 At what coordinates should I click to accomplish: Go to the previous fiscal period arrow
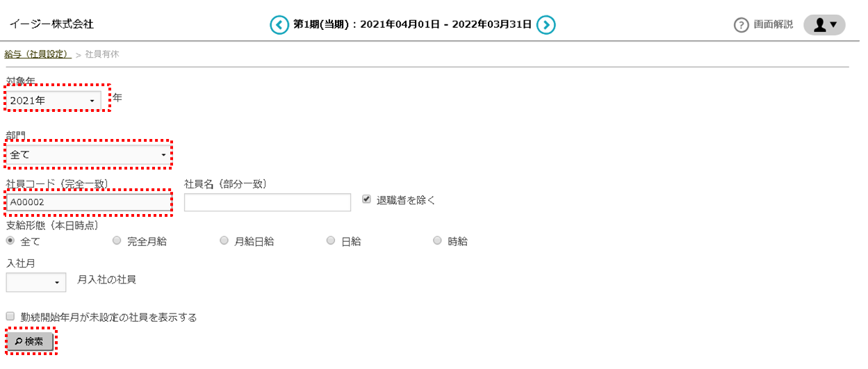tap(279, 25)
